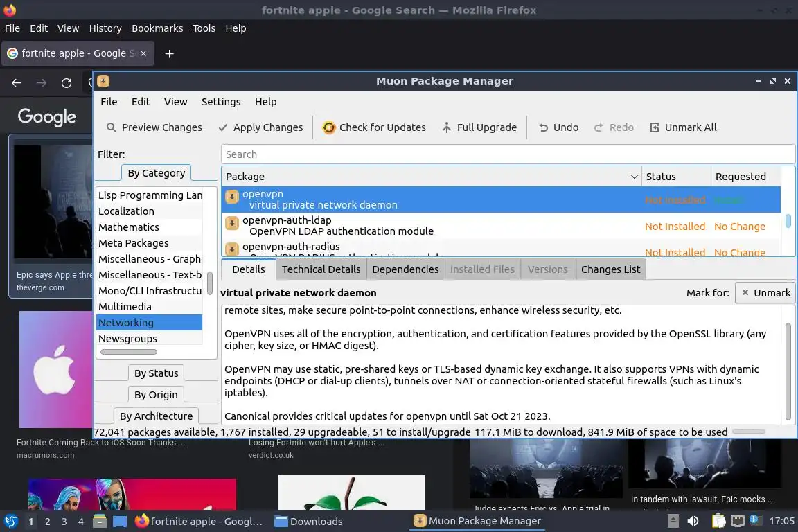This screenshot has height=532, width=798.
Task: Reload the Firefox page
Action: click(66, 83)
